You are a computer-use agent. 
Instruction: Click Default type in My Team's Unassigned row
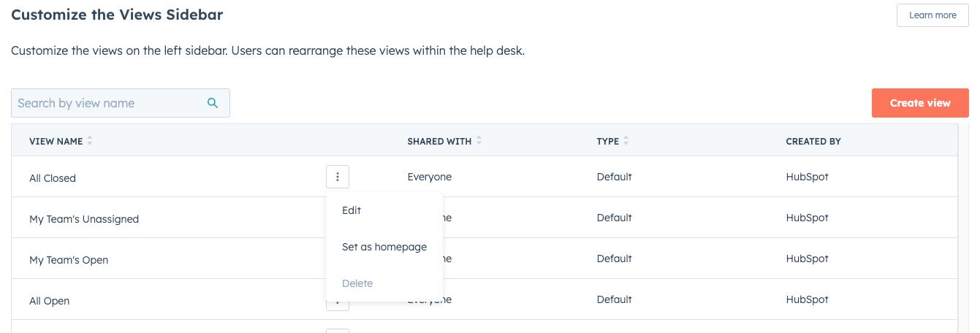pyautogui.click(x=615, y=218)
